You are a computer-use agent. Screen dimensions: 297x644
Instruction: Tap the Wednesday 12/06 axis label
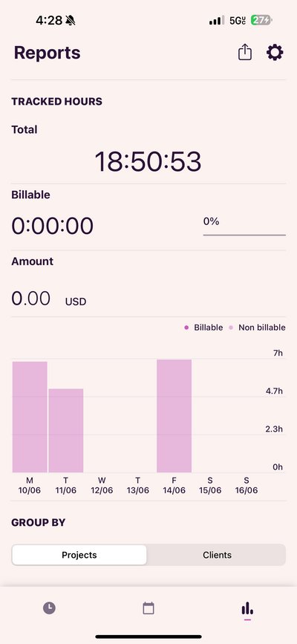point(102,485)
